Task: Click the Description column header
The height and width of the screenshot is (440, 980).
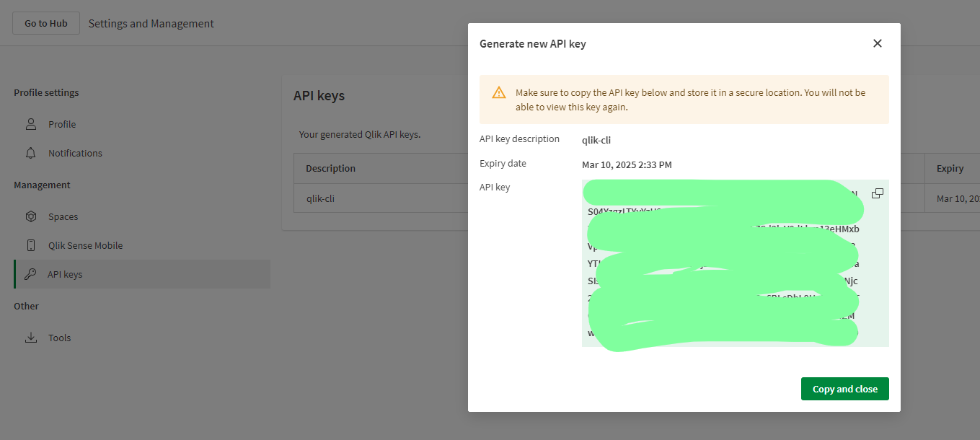Action: pyautogui.click(x=330, y=168)
